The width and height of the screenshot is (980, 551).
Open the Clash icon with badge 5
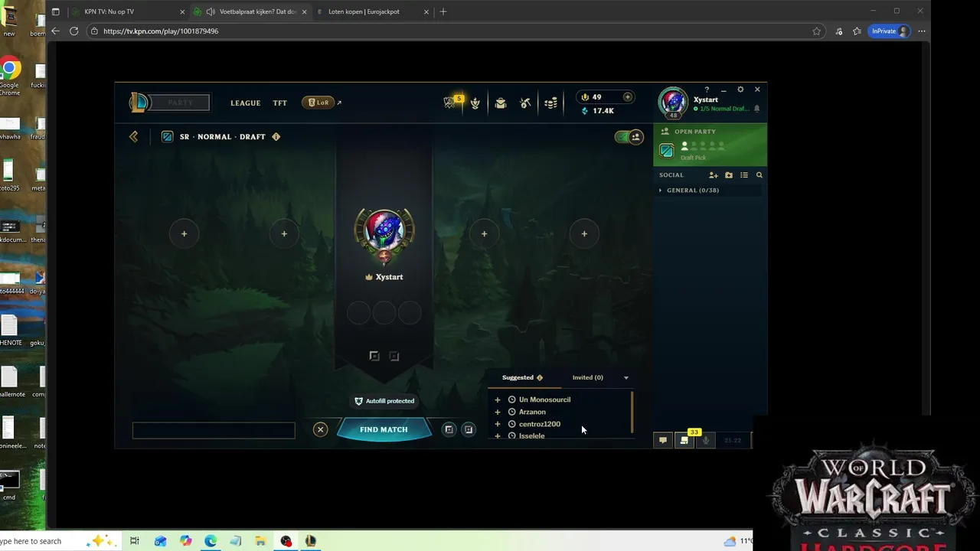click(x=450, y=103)
